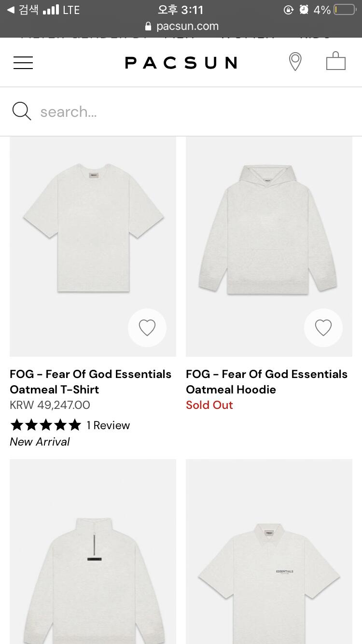The width and height of the screenshot is (362, 644).
Task: Open the Oatmeal T-Shirt product image
Action: coord(93,229)
